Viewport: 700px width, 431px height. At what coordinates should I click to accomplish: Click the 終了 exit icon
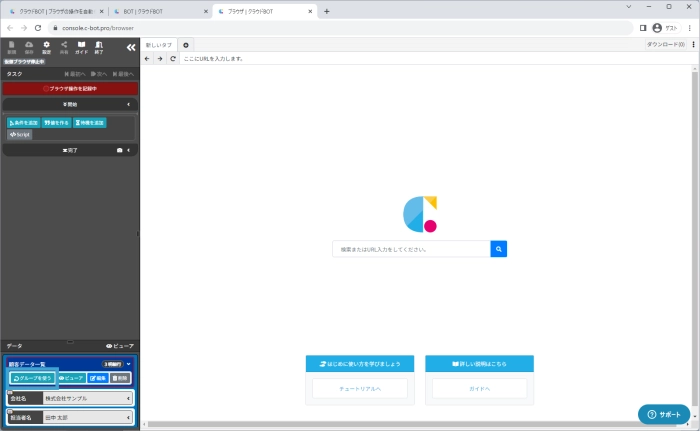tap(98, 47)
